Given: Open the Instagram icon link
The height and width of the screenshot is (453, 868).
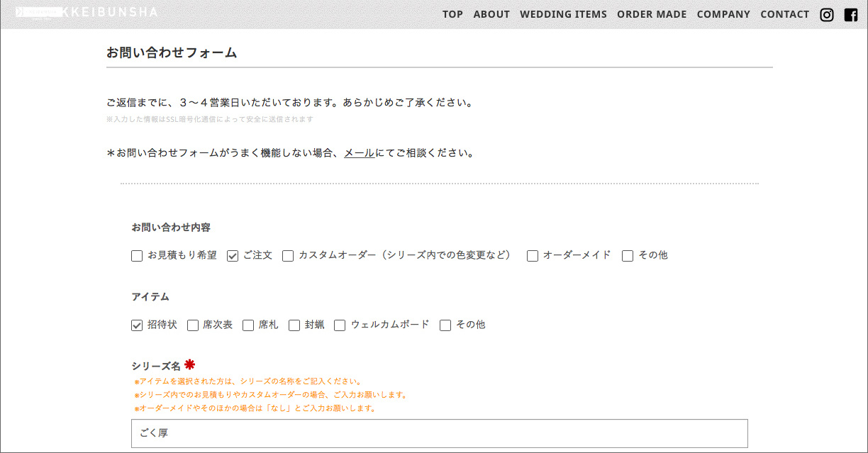Looking at the screenshot, I should pyautogui.click(x=826, y=15).
